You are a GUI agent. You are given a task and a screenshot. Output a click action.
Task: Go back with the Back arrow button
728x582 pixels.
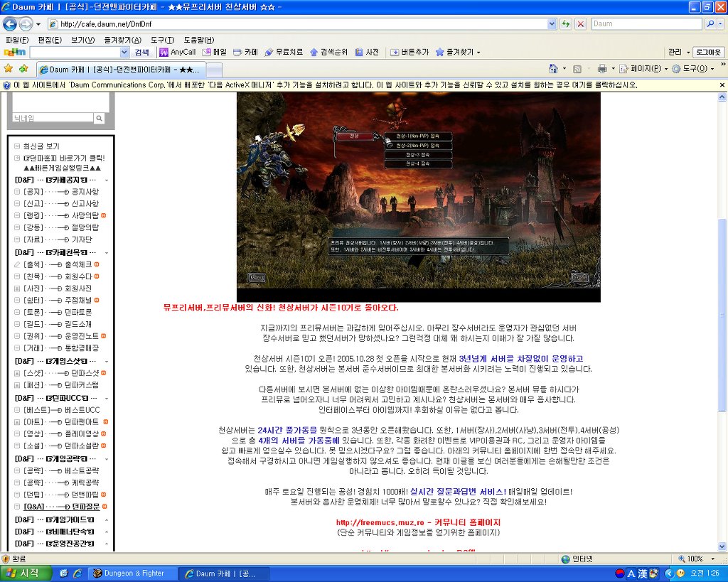[x=10, y=23]
